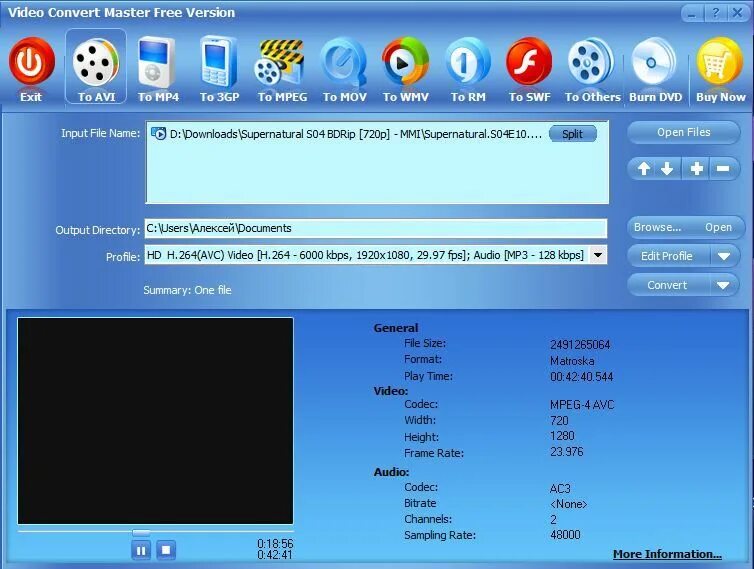Image resolution: width=754 pixels, height=569 pixels.
Task: Open the More Information... link
Action: (x=667, y=554)
